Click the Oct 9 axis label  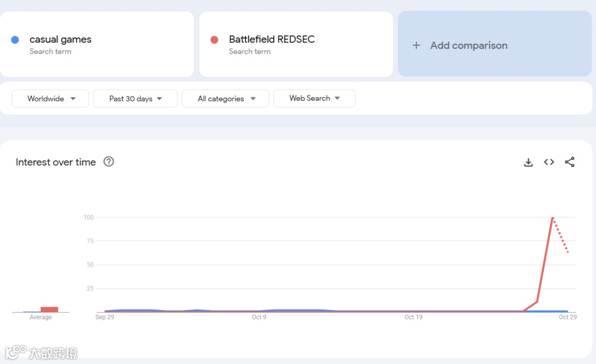[x=259, y=317]
